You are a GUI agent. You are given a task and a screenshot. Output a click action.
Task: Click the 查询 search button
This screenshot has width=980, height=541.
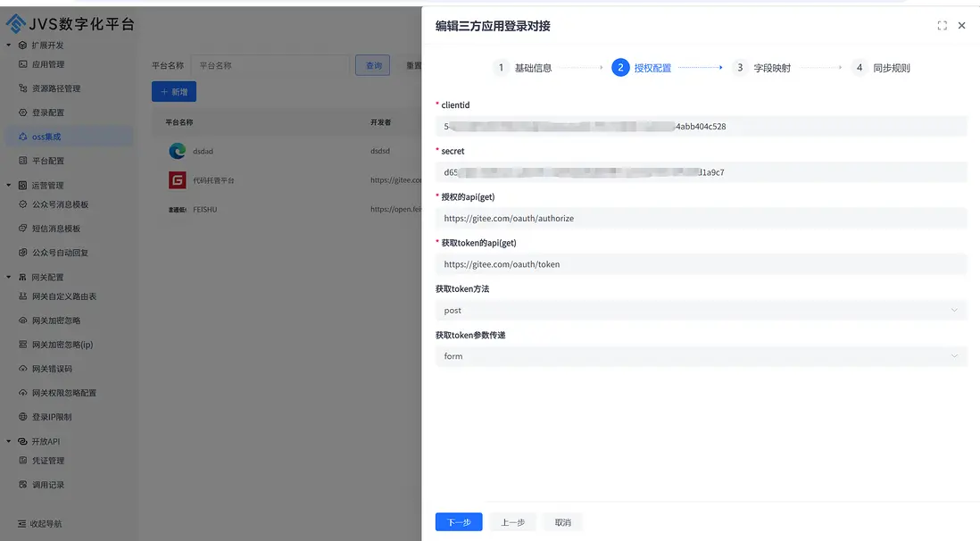(x=373, y=65)
